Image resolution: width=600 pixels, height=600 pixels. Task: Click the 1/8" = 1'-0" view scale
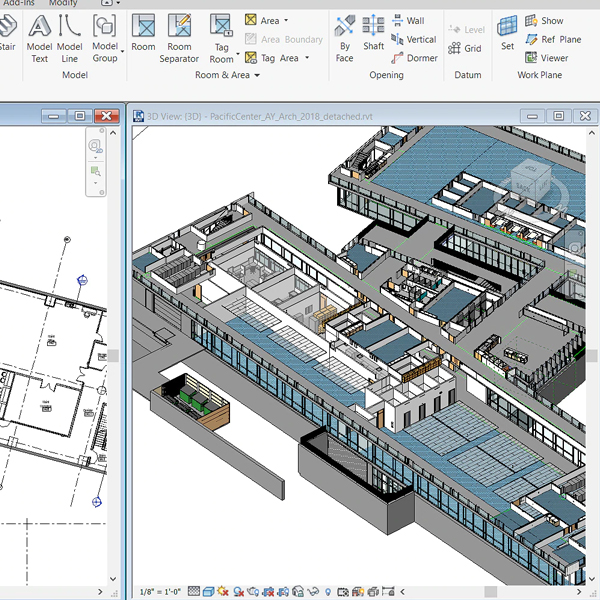pyautogui.click(x=160, y=592)
